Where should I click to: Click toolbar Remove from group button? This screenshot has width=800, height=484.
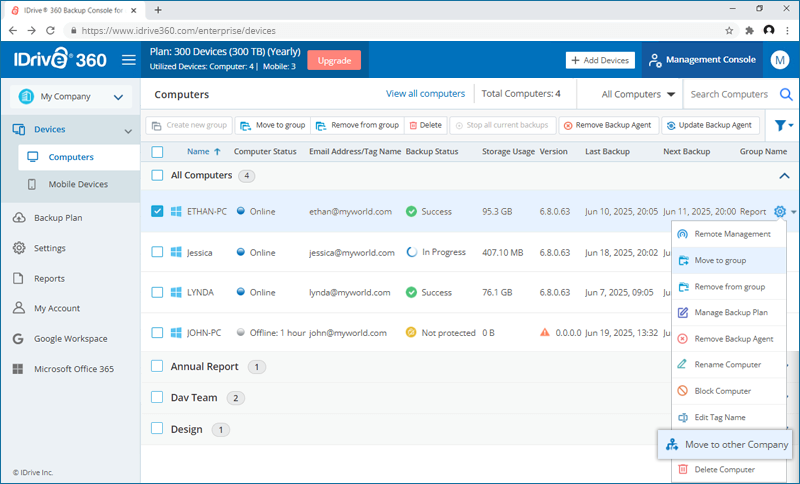pos(357,125)
